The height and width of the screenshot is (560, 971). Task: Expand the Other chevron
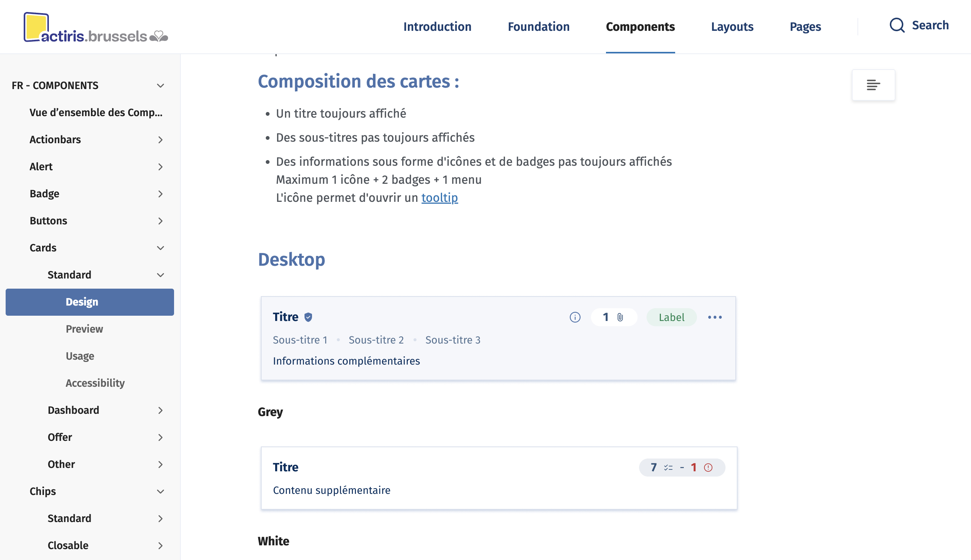(x=161, y=464)
